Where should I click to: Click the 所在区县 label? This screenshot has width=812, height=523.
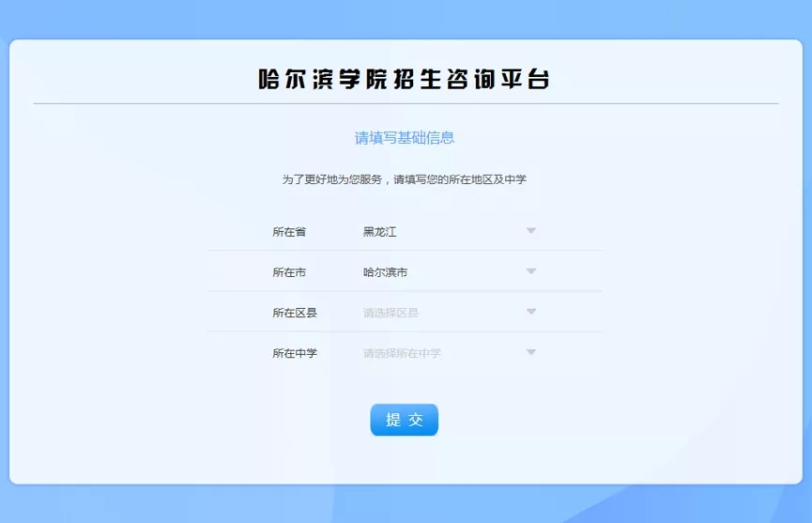(295, 313)
